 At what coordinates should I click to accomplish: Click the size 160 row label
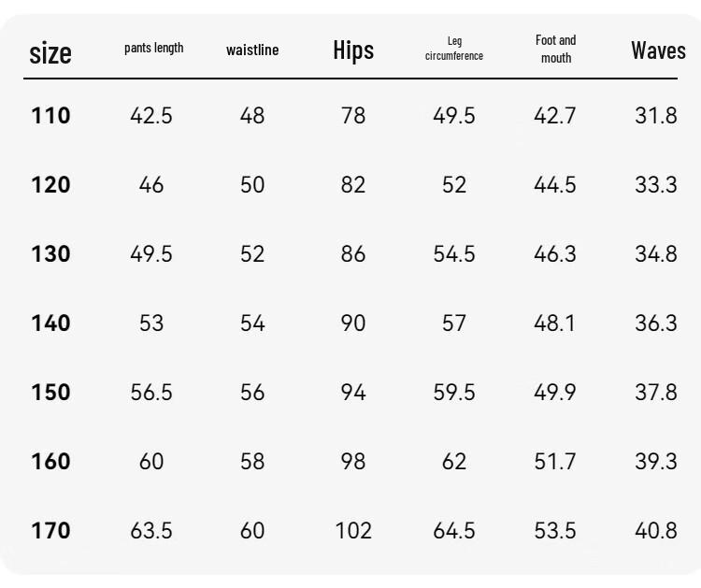50,461
